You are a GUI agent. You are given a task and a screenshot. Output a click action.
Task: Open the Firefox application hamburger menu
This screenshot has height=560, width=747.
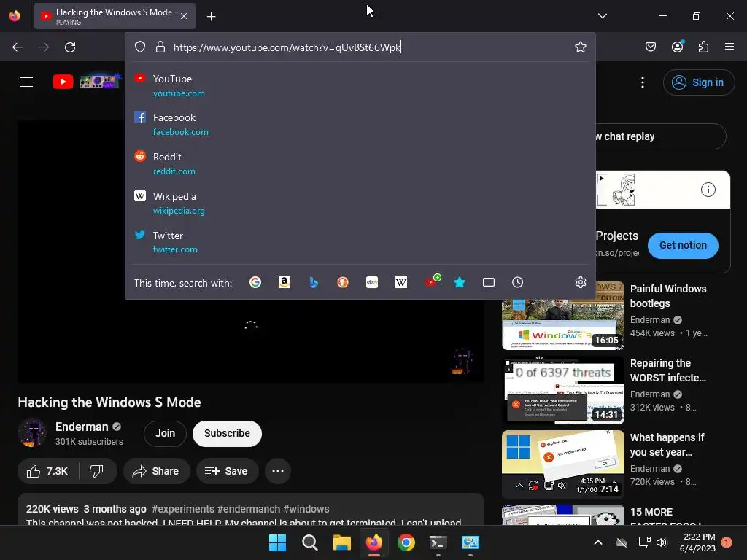(x=729, y=47)
